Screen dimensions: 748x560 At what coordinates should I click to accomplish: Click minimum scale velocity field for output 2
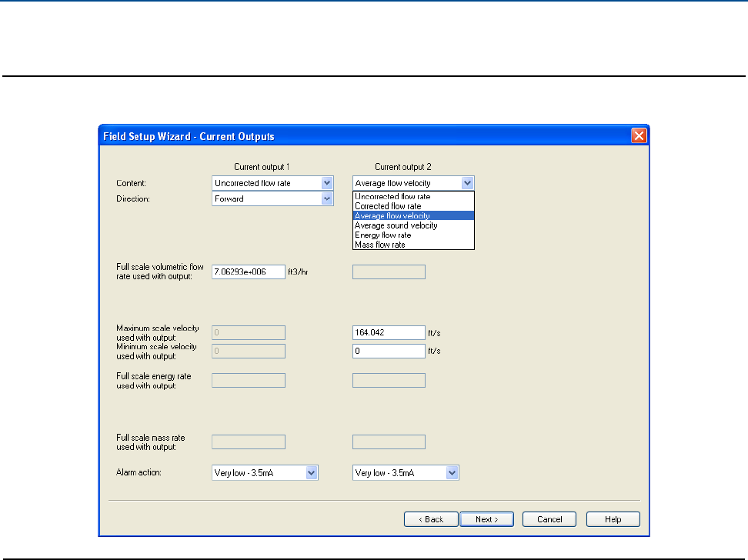click(x=388, y=351)
